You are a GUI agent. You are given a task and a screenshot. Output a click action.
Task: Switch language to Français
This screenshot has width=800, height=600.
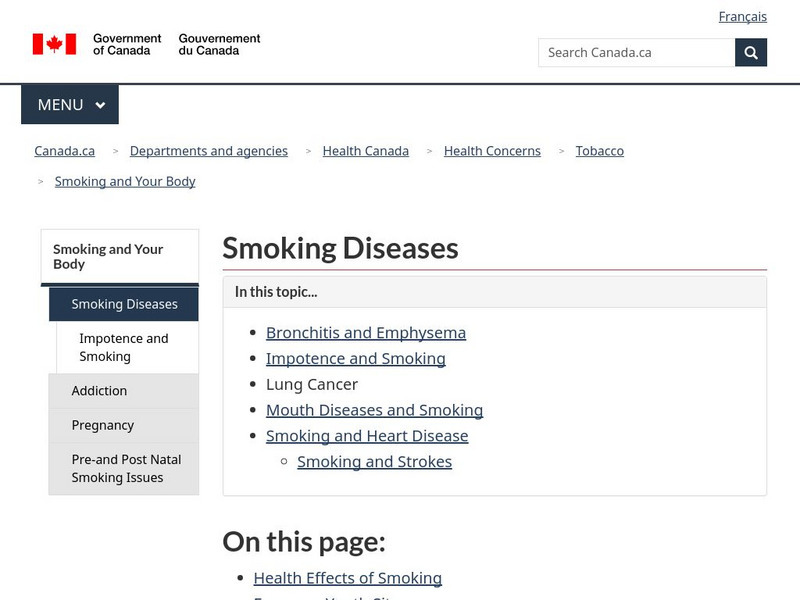coord(742,16)
